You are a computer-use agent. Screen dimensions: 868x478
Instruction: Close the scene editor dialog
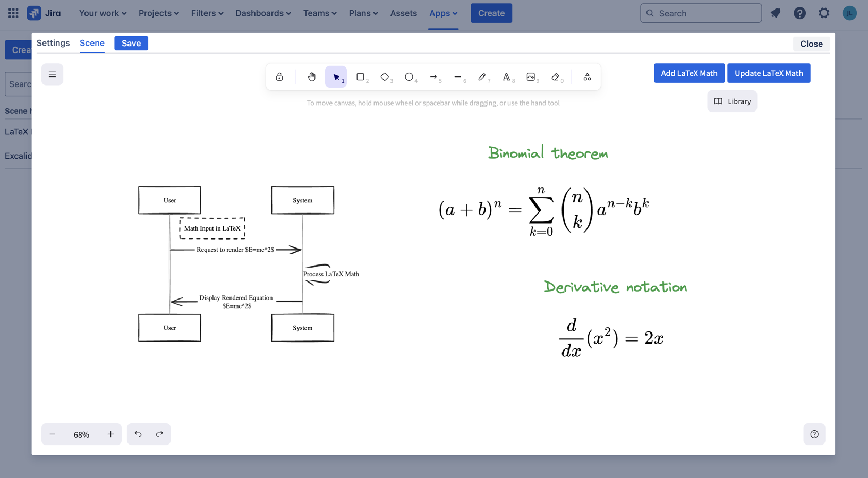point(811,44)
